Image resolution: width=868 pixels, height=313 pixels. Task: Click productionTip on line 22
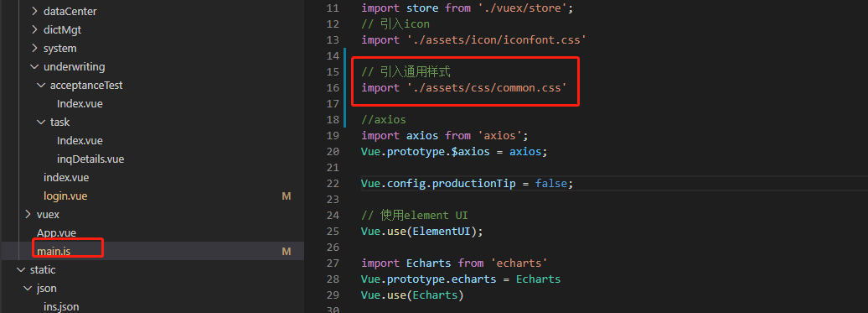pos(474,184)
